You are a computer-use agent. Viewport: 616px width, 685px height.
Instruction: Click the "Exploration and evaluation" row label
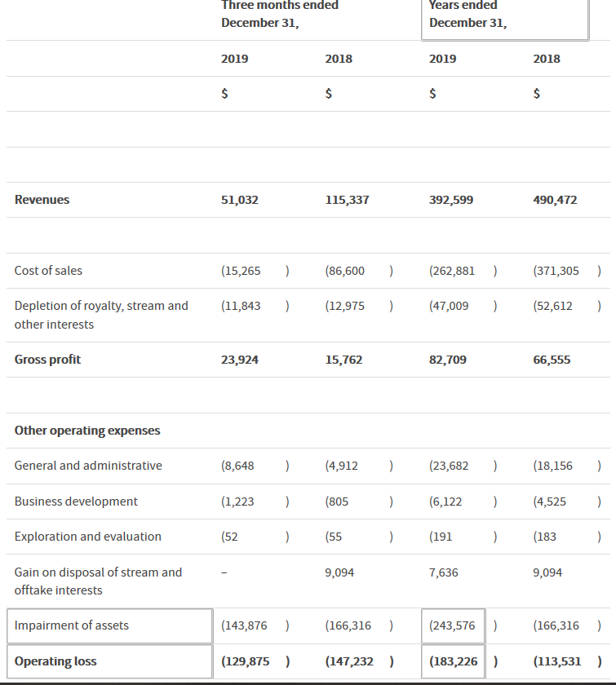click(x=88, y=537)
